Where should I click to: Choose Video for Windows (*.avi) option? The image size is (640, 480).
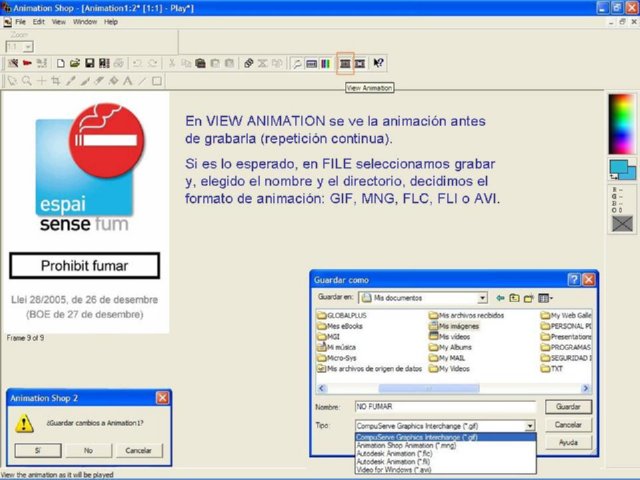(445, 470)
